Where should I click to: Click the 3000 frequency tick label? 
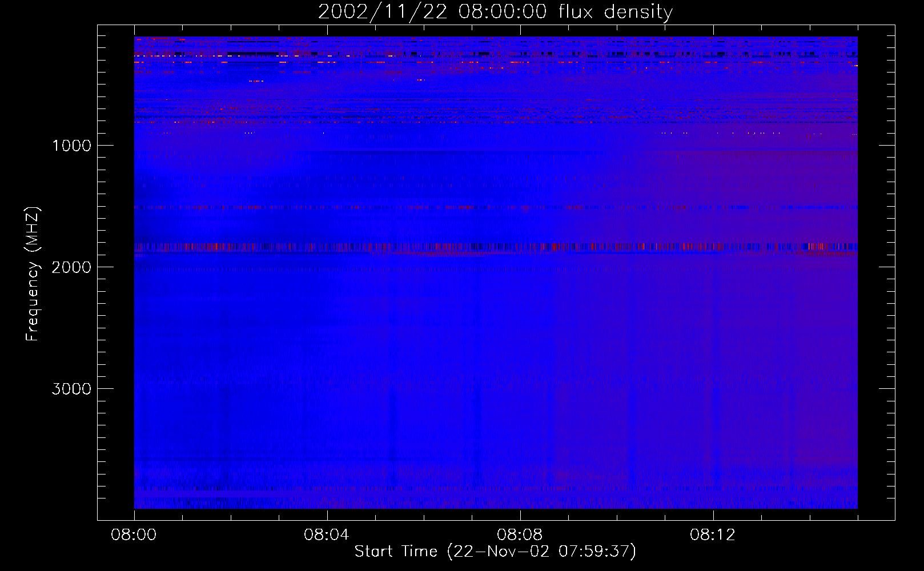pyautogui.click(x=71, y=389)
